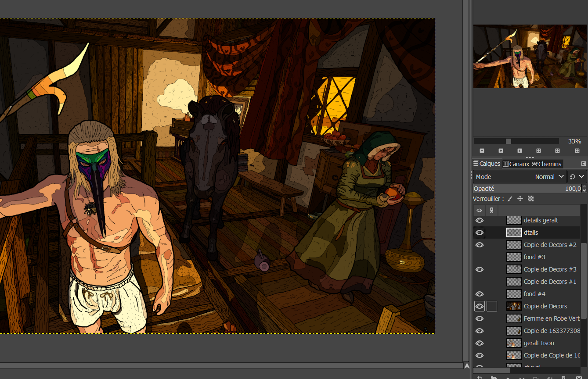
Task: Click the zoom out icon in Navigation panel
Action: (x=482, y=150)
